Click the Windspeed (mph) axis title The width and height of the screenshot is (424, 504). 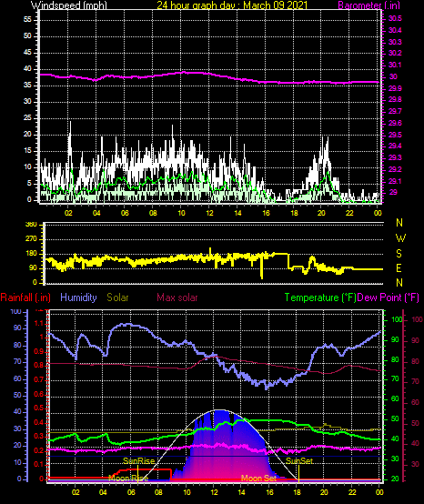click(69, 5)
